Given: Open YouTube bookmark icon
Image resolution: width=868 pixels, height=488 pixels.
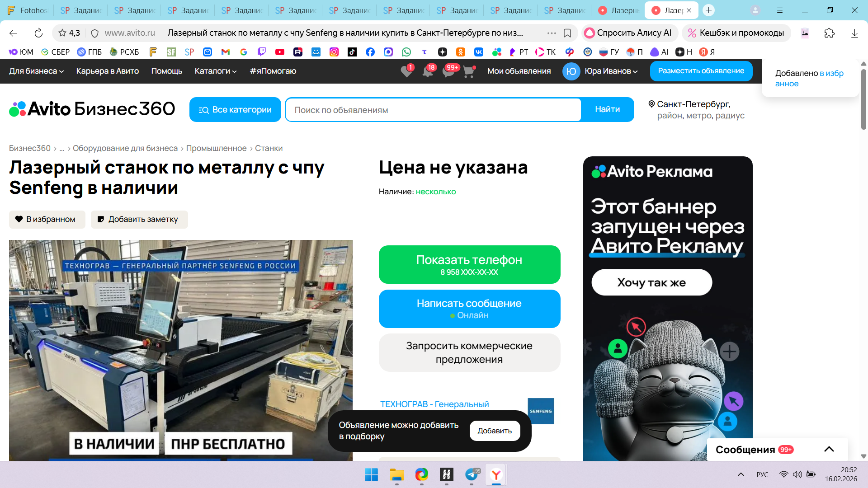Looking at the screenshot, I should coord(280,52).
